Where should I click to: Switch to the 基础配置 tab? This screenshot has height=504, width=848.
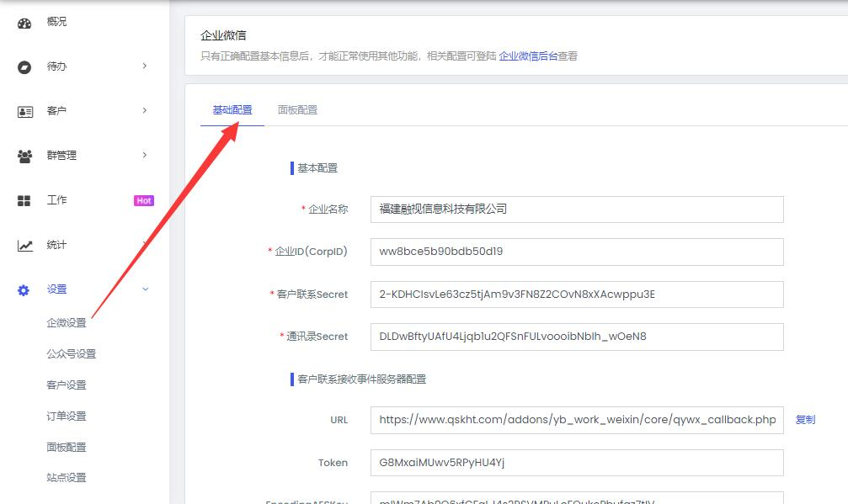coord(232,110)
